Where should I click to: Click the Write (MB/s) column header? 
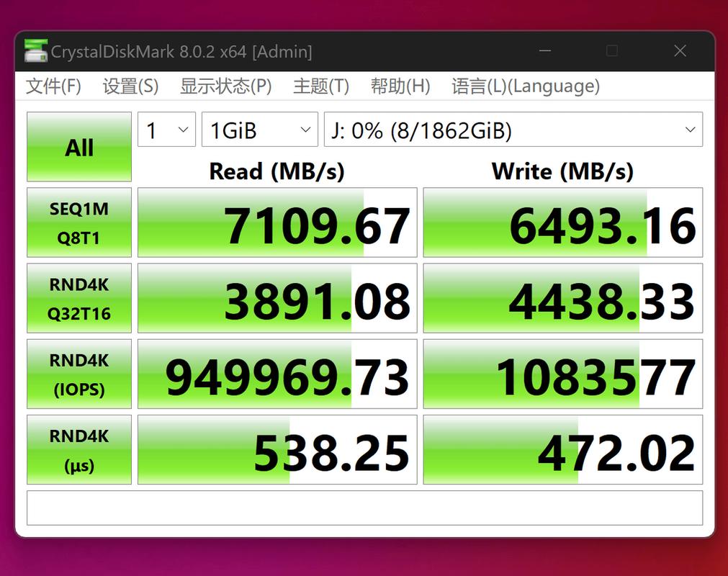(x=562, y=171)
